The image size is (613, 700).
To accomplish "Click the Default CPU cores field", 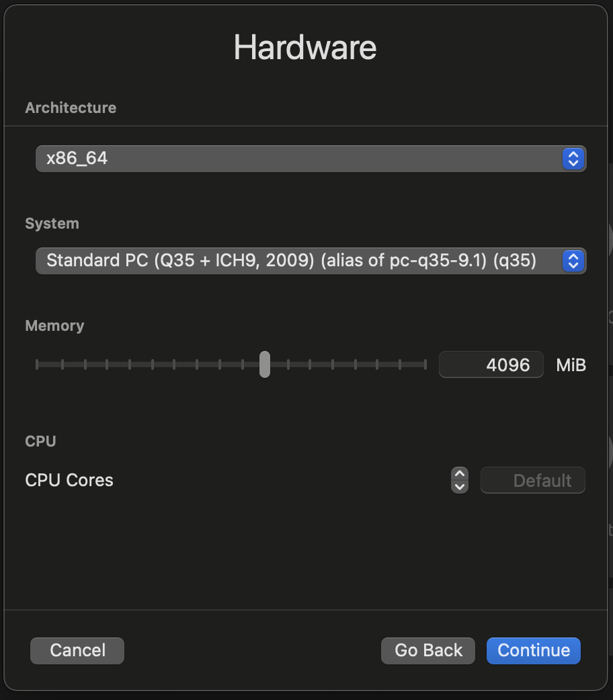I will (532, 480).
